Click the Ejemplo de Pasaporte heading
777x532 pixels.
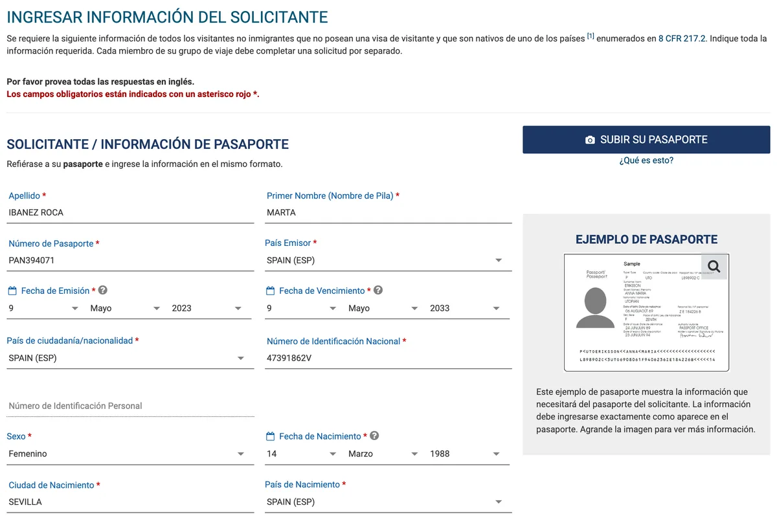(x=646, y=239)
